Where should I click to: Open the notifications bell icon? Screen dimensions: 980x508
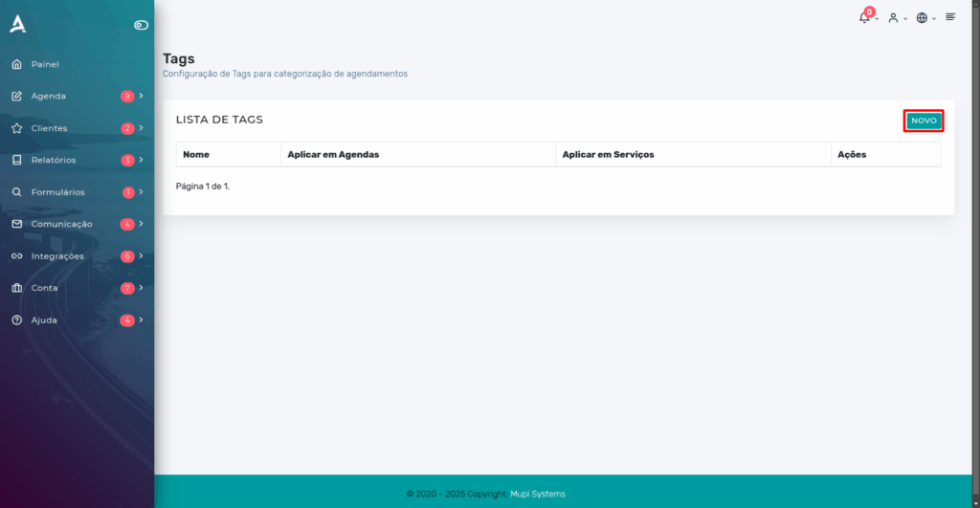[x=864, y=17]
